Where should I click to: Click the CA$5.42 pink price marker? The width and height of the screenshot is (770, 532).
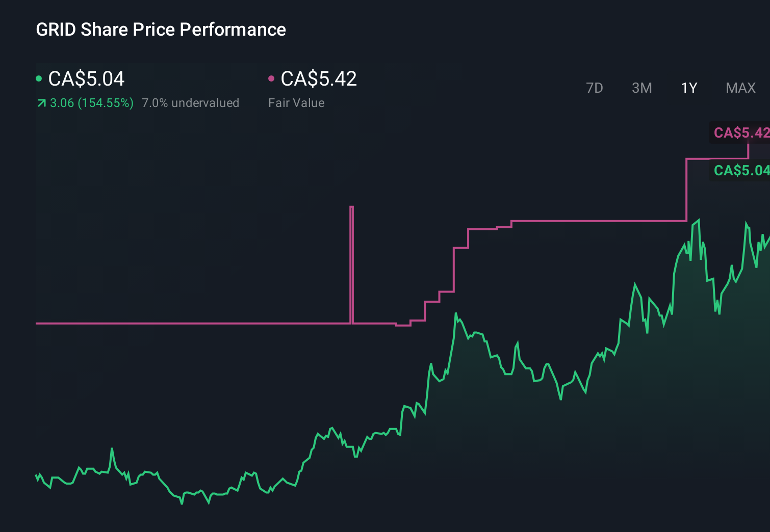coord(741,133)
